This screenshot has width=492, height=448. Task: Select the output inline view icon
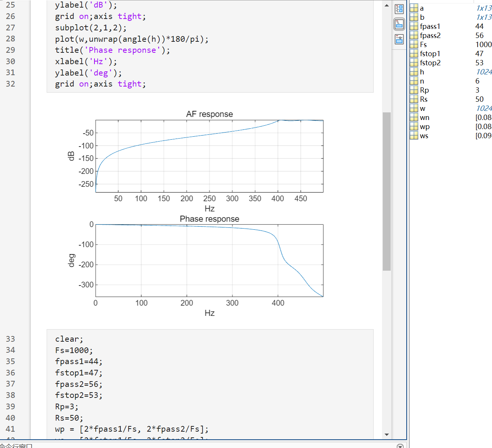tap(399, 24)
